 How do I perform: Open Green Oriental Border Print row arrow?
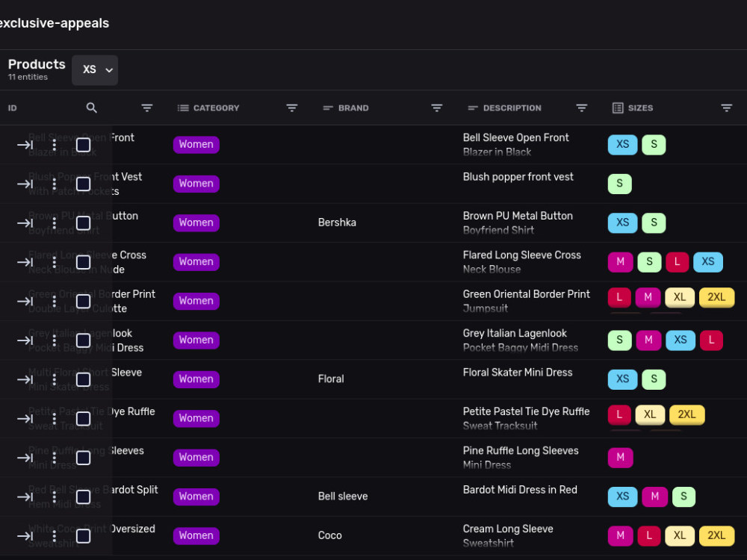[25, 302]
